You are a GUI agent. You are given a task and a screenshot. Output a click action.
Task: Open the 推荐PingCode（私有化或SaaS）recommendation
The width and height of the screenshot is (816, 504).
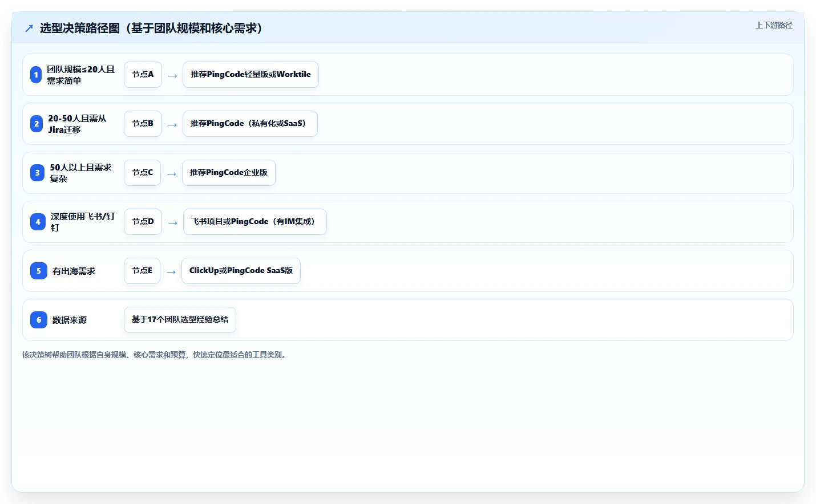(x=250, y=124)
